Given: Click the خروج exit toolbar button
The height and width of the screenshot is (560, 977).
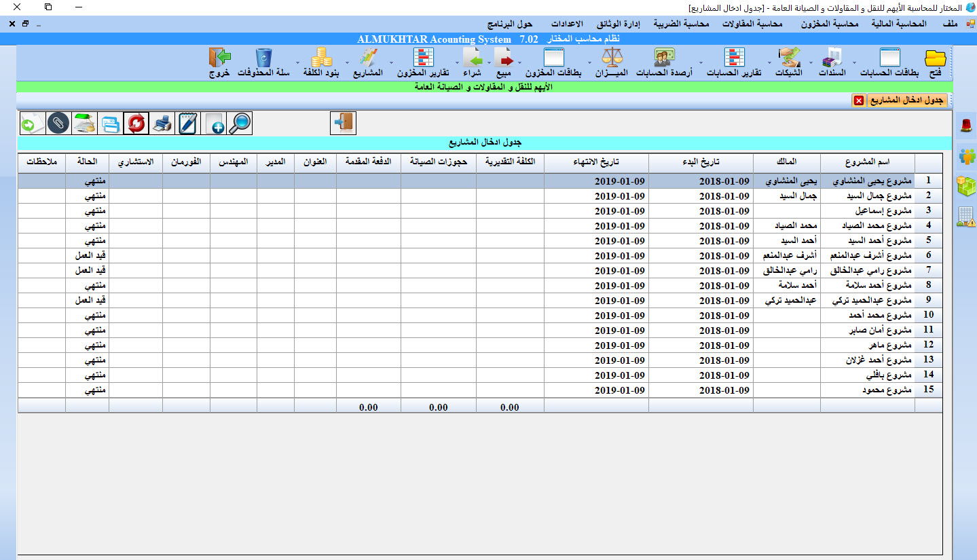Looking at the screenshot, I should click(219, 63).
